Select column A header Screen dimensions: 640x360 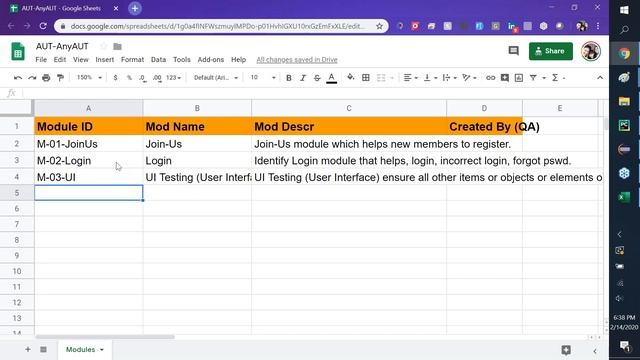(x=89, y=108)
